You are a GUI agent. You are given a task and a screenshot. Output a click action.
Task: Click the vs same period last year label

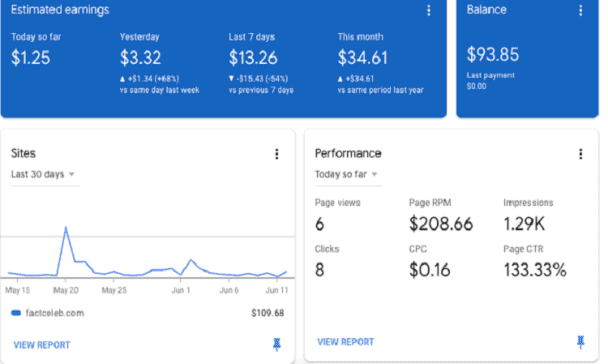pos(380,90)
